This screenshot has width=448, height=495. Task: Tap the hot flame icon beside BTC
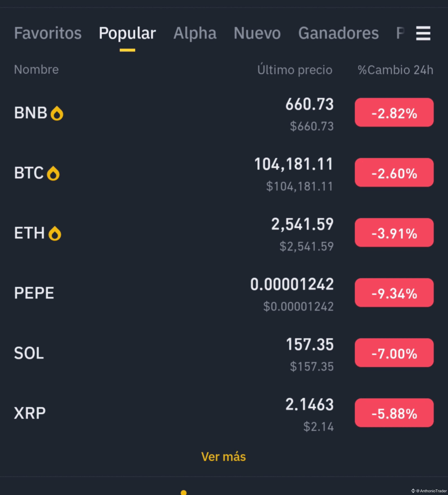(53, 173)
